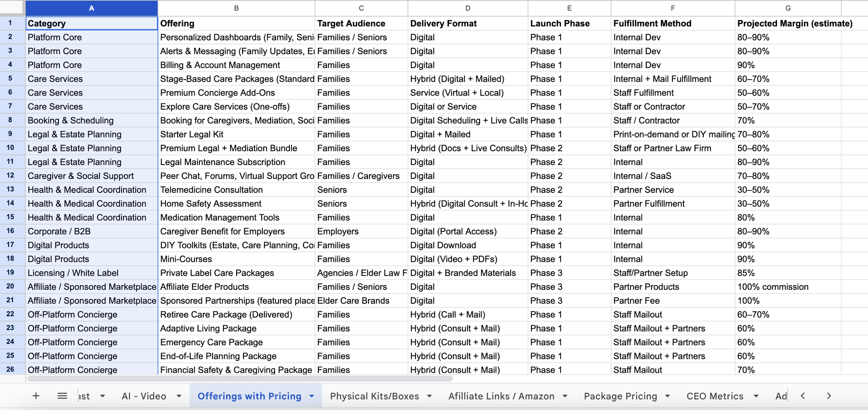
Task: Select row 13 header
Action: (10, 189)
